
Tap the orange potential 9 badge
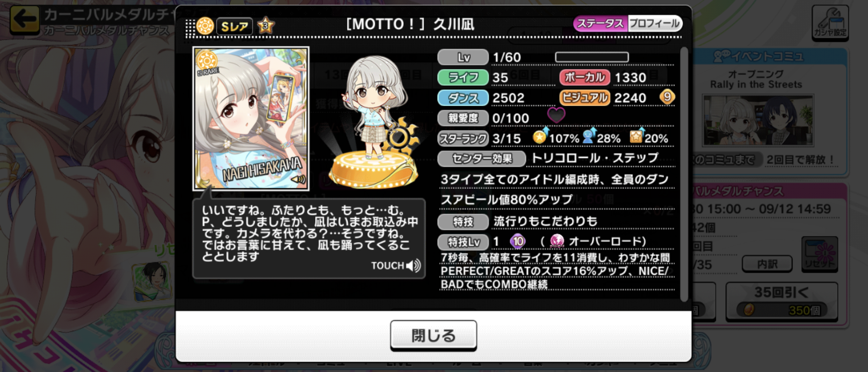point(667,97)
